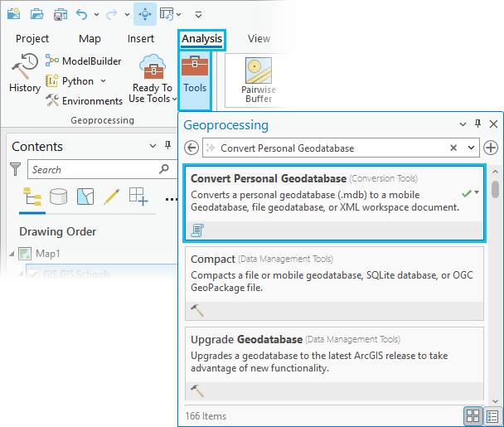Open geoprocessing History
The image size is (504, 427).
pyautogui.click(x=25, y=73)
